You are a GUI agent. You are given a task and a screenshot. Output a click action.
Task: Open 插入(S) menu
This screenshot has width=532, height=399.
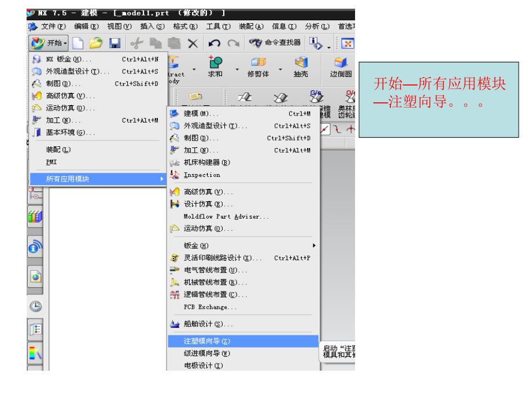(152, 26)
